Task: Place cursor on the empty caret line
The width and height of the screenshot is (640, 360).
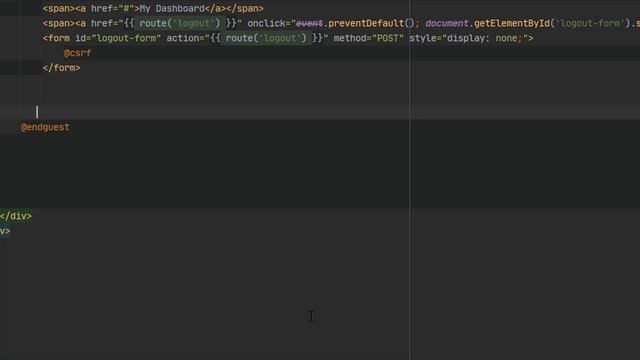Action: (x=320, y=112)
